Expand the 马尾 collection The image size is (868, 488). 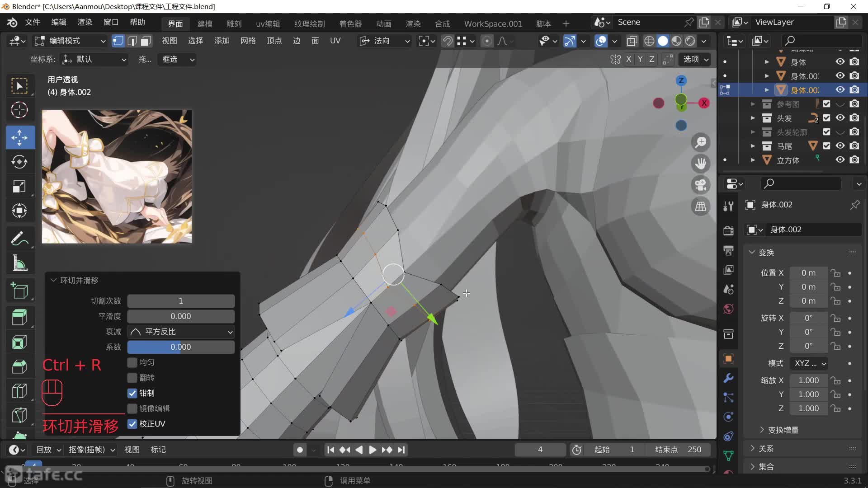coord(753,146)
